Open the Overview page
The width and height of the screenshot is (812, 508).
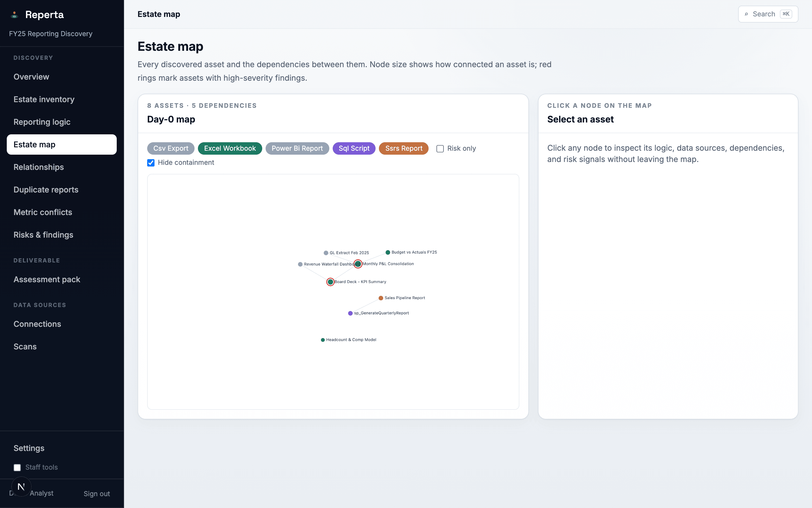point(62,77)
